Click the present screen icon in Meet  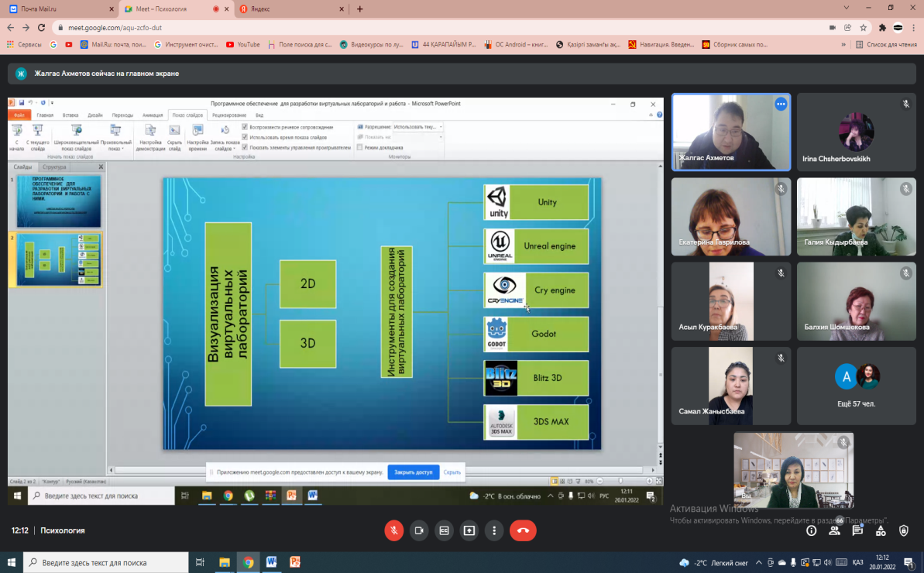[469, 530]
